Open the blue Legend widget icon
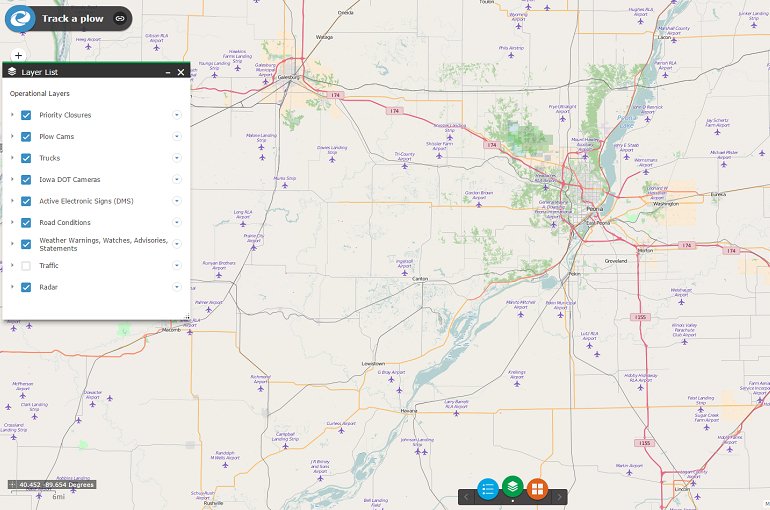This screenshot has height=510, width=770. pyautogui.click(x=488, y=488)
